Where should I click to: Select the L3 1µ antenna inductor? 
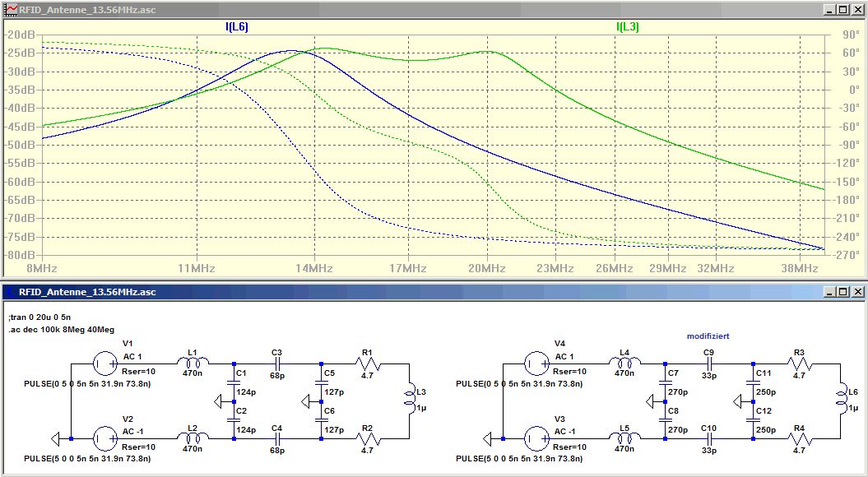click(408, 401)
